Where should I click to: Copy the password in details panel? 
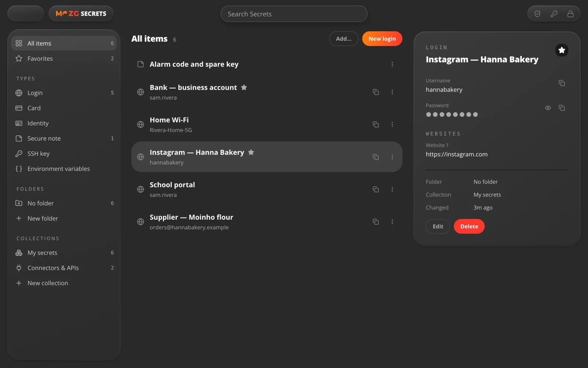[562, 108]
